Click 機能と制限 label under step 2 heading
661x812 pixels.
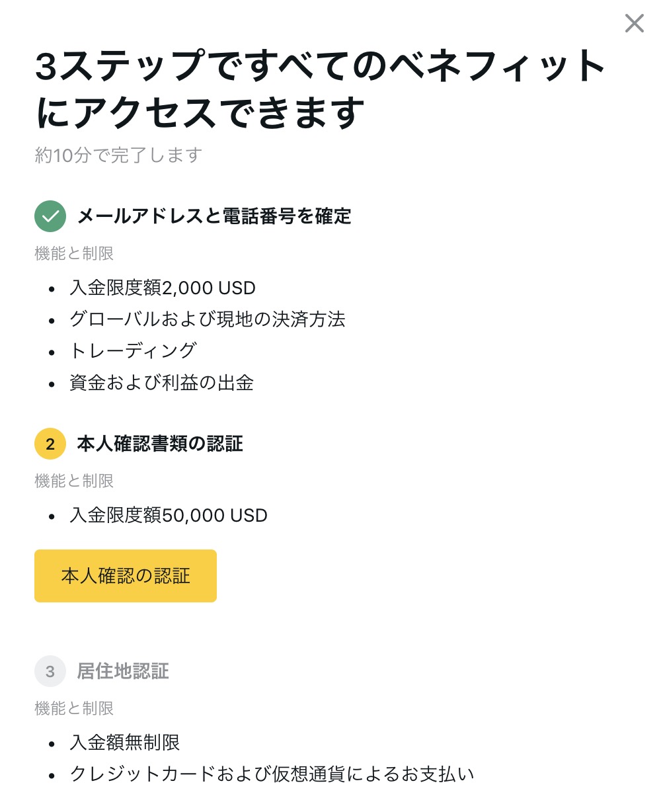coord(74,481)
